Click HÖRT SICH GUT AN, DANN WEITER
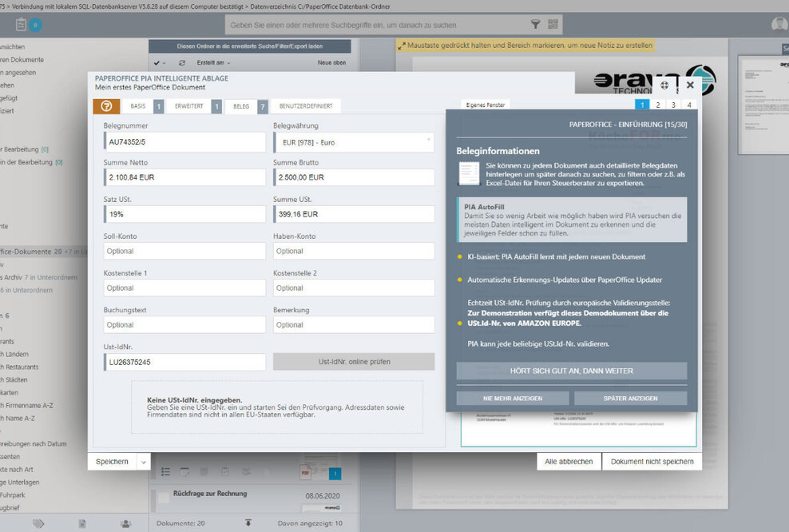 pyautogui.click(x=571, y=371)
